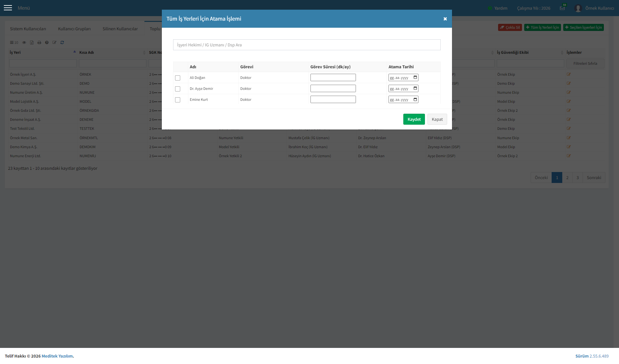Click the Tüm İş Yerleri İçin button
The width and height of the screenshot is (619, 364).
(x=543, y=27)
